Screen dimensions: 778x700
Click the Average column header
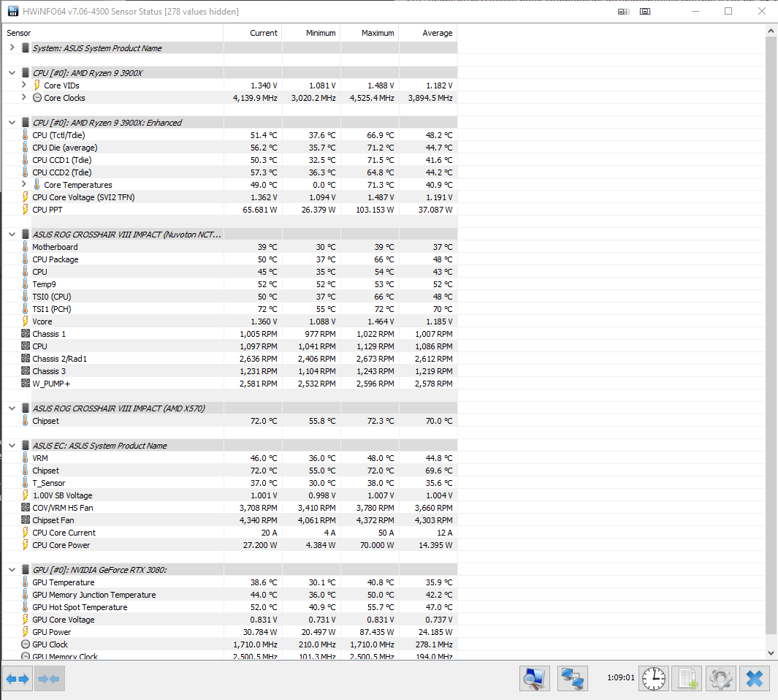(428, 33)
